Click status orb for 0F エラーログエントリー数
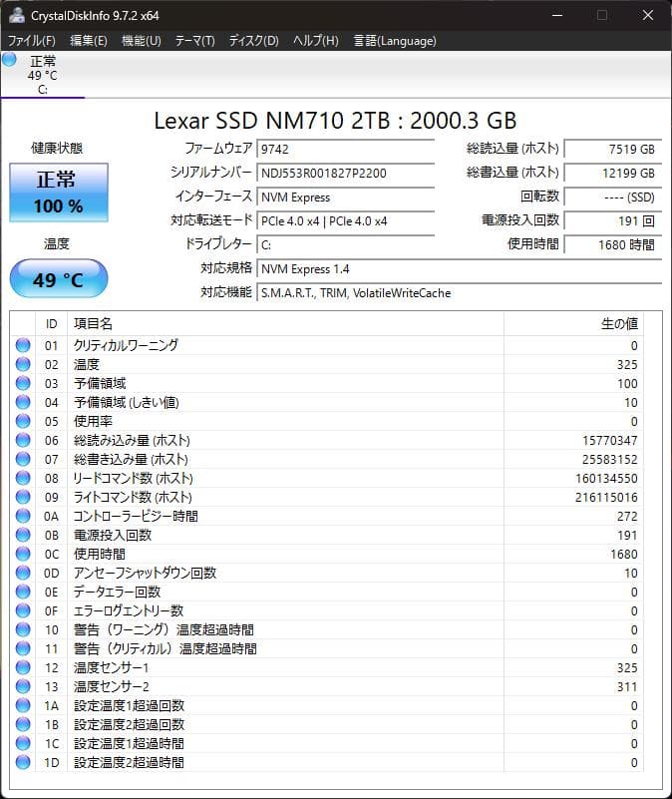 (23, 610)
